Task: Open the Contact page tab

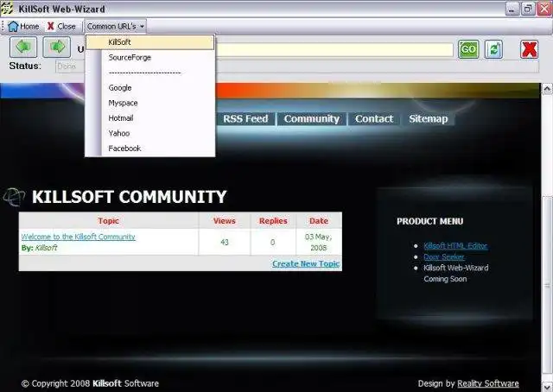Action: [374, 119]
